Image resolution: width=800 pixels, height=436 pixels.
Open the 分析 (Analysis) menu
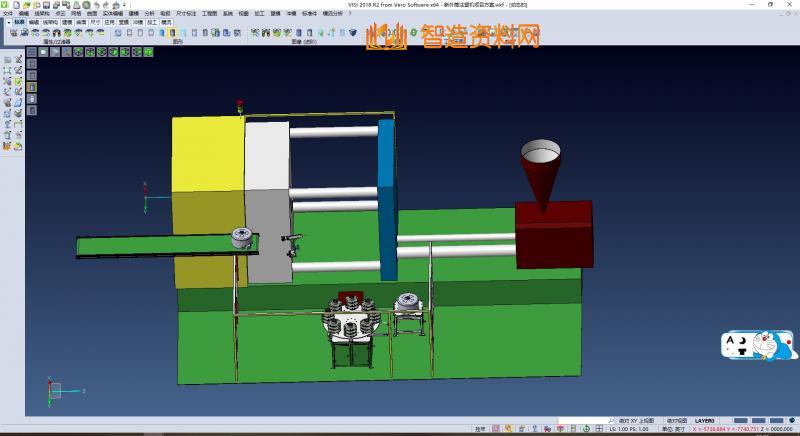149,13
